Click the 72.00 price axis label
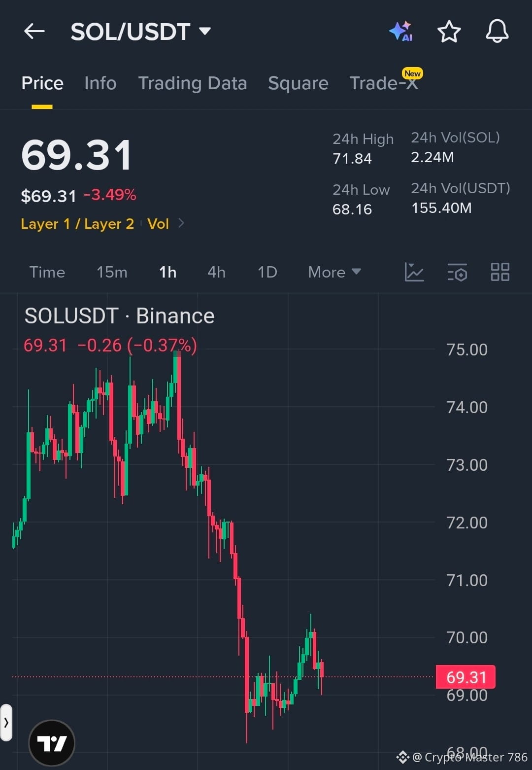Screen dimensions: 532x770 pyautogui.click(x=467, y=523)
